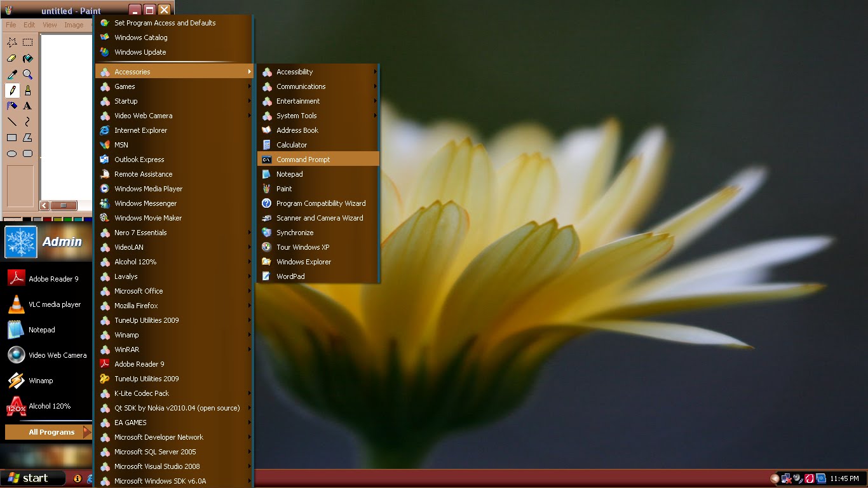The width and height of the screenshot is (868, 488).
Task: Click the taskbar clock showing 11:45 PM
Action: tap(844, 478)
